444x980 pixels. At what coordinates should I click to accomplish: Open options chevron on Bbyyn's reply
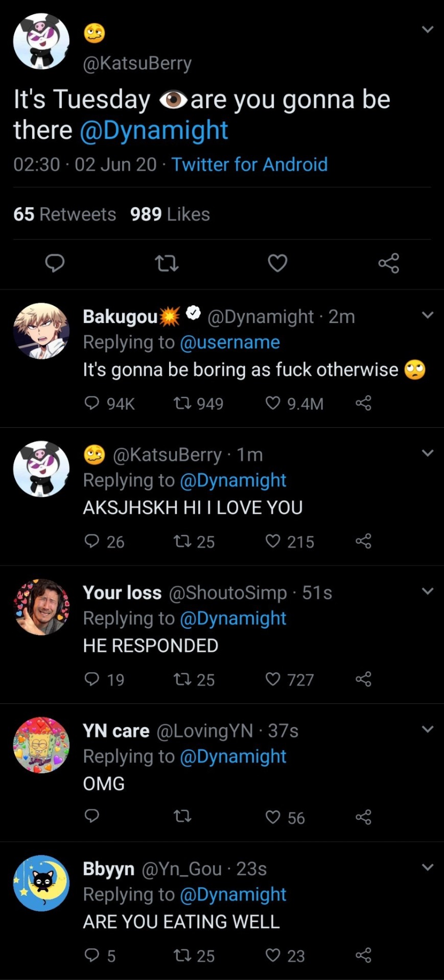coord(428,867)
